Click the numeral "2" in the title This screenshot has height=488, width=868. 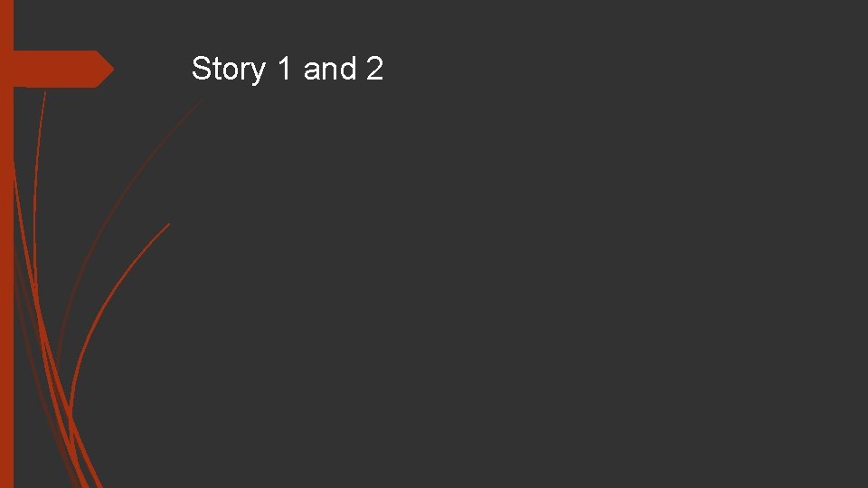pyautogui.click(x=375, y=69)
